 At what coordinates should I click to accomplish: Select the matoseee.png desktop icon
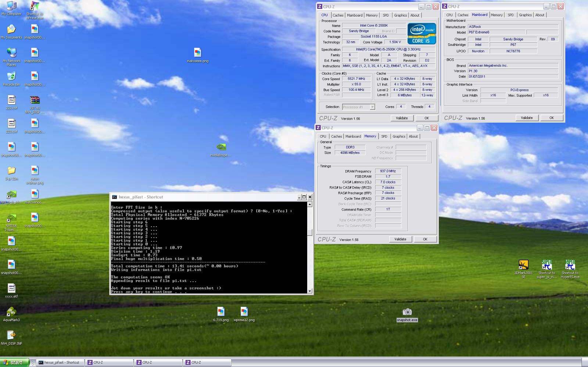click(198, 55)
